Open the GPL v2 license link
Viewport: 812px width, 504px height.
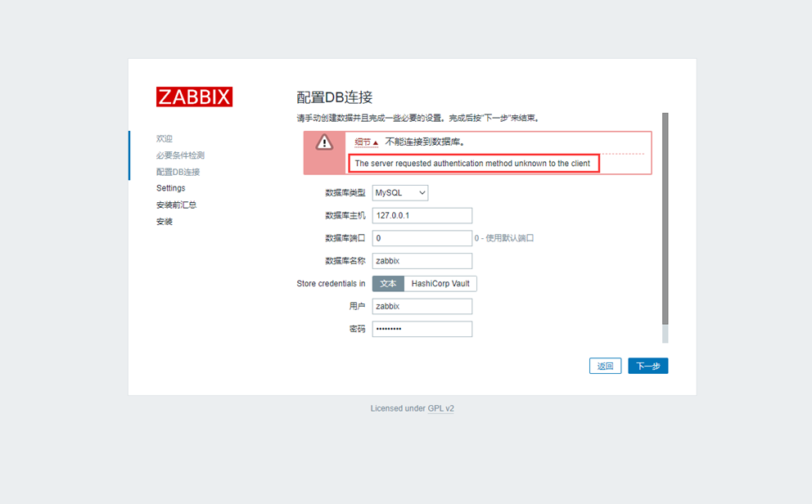[440, 408]
